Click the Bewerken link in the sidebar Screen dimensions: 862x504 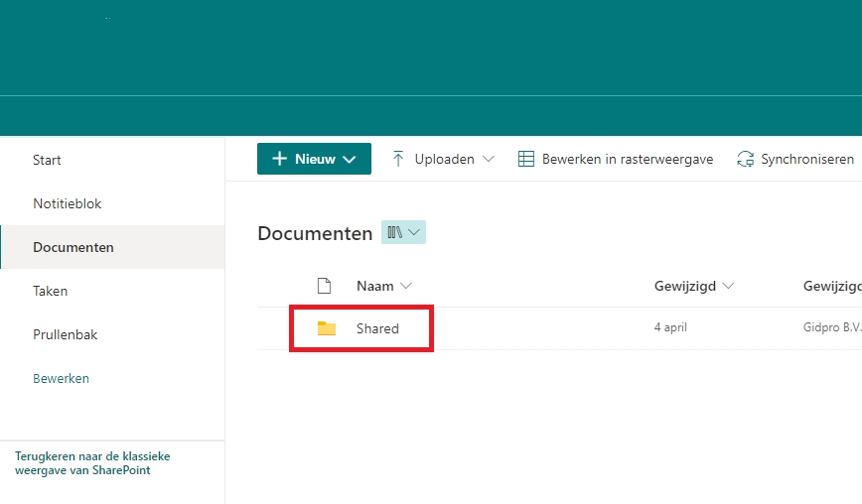click(x=61, y=378)
